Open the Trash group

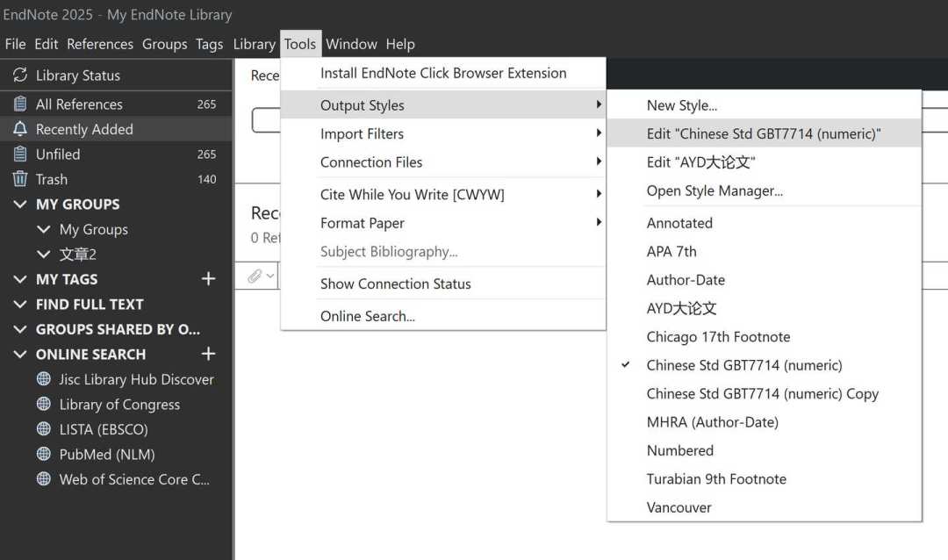(x=116, y=179)
